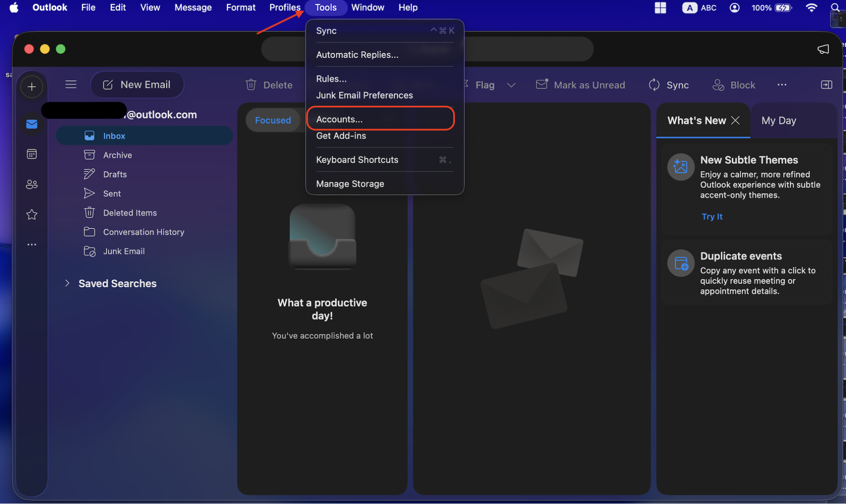This screenshot has height=504, width=846.
Task: Choose Keyboard Shortcuts menu item
Action: tap(385, 160)
